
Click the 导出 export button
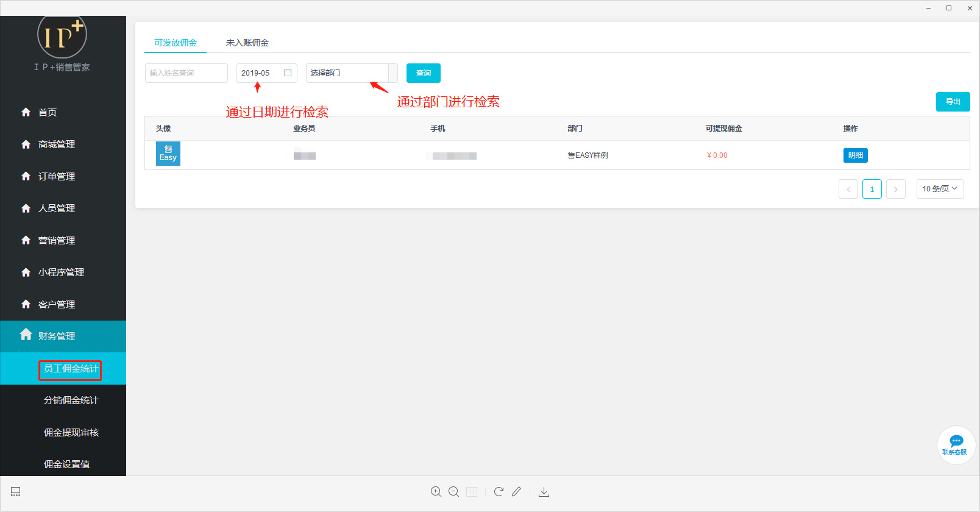[953, 102]
